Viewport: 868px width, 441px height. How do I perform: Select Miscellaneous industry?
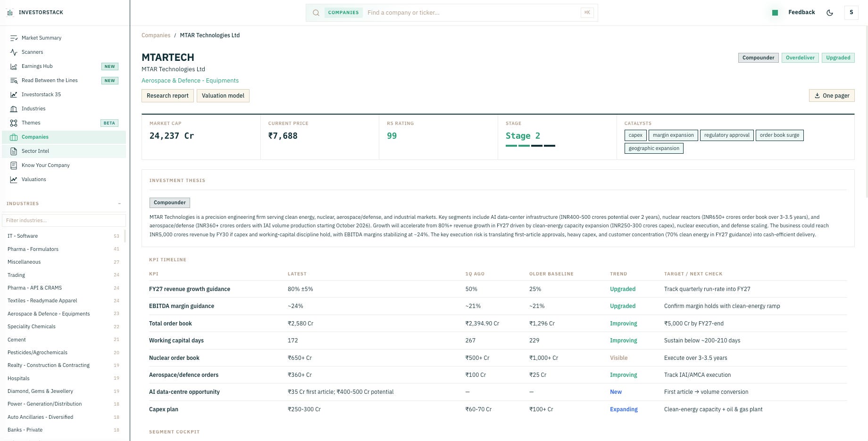tap(63, 262)
